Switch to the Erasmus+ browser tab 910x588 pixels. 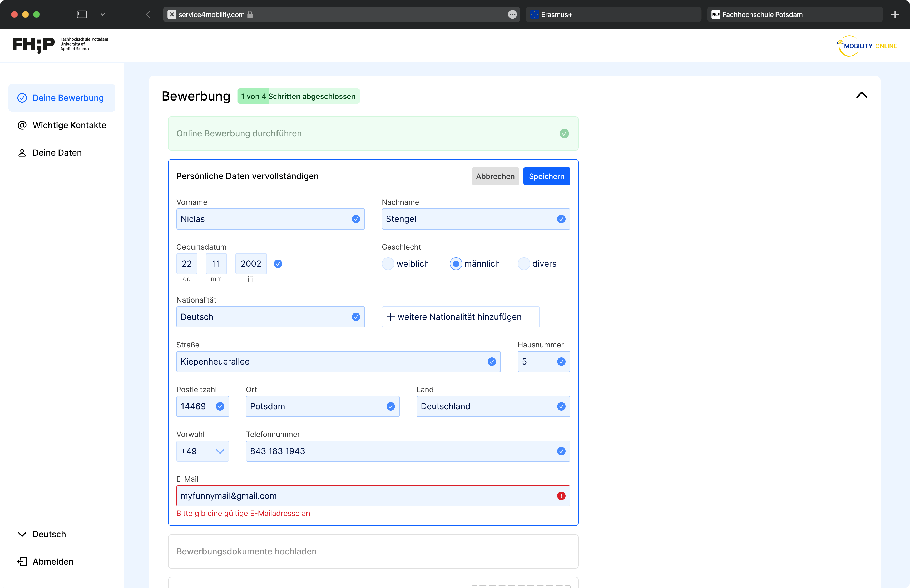613,14
